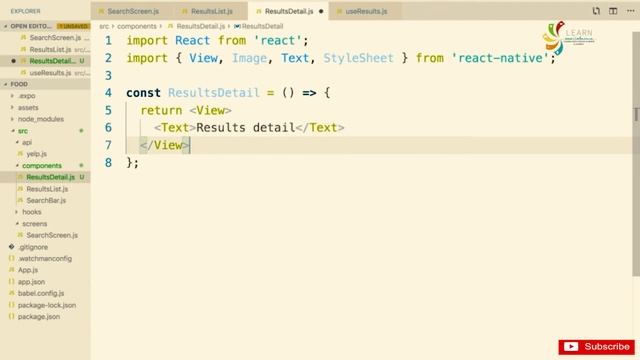Place cursor on 'Results detail' text
This screenshot has height=360, width=640.
245,128
